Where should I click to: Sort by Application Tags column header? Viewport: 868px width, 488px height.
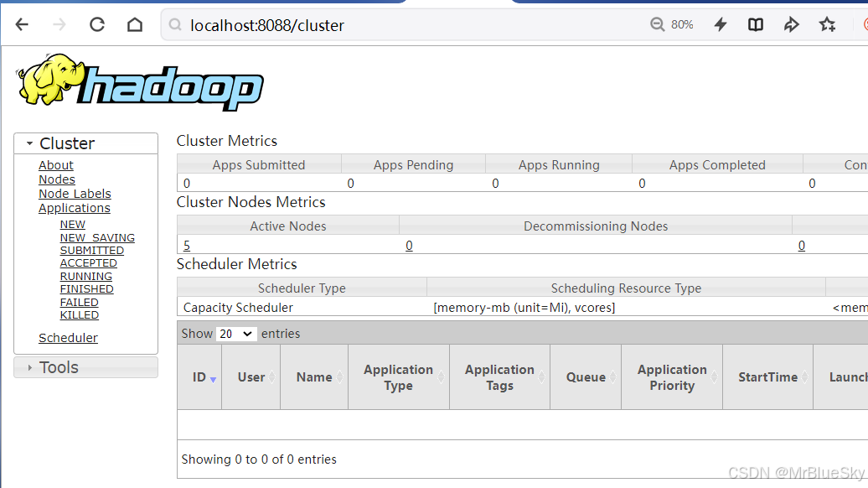[500, 377]
